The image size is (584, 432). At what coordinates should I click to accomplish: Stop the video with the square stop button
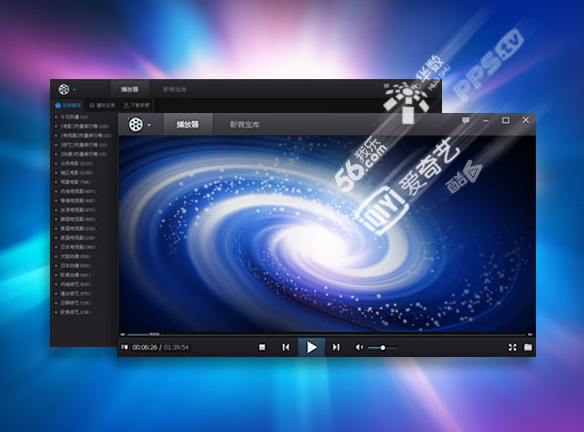point(262,347)
